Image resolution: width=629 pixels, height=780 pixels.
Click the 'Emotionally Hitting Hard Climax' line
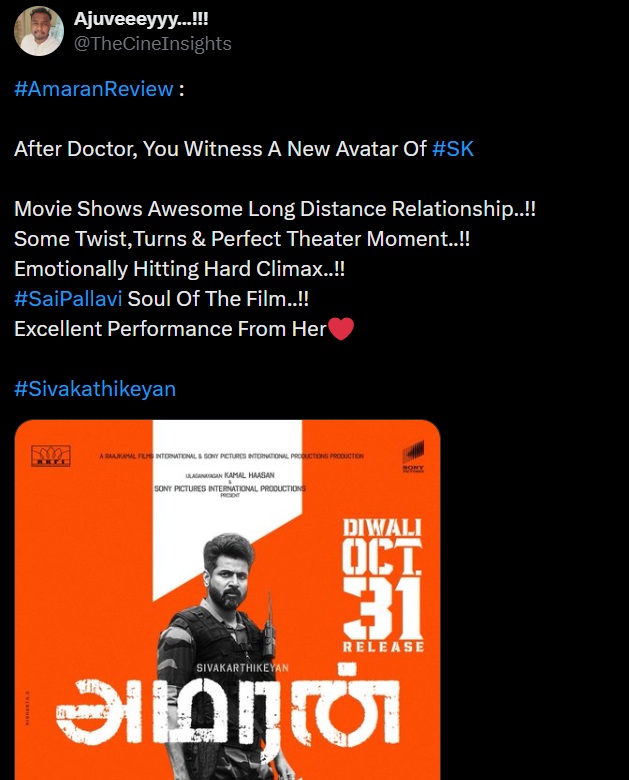[x=179, y=269]
